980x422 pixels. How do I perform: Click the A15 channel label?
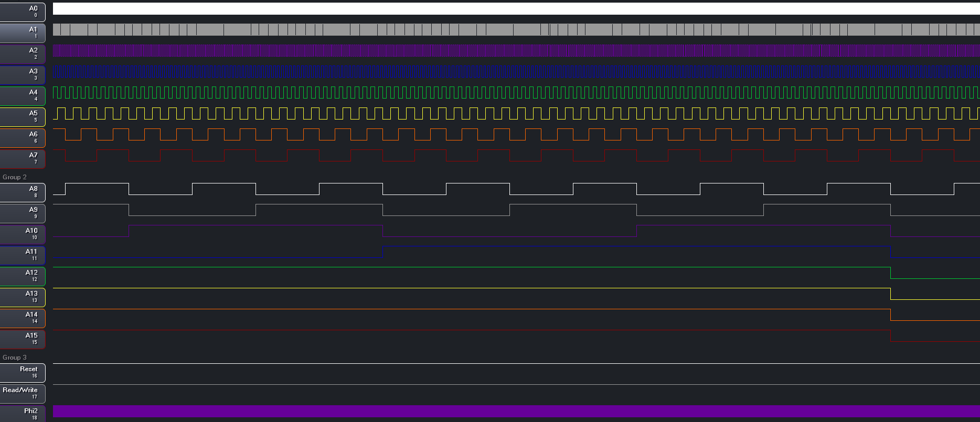click(x=23, y=339)
